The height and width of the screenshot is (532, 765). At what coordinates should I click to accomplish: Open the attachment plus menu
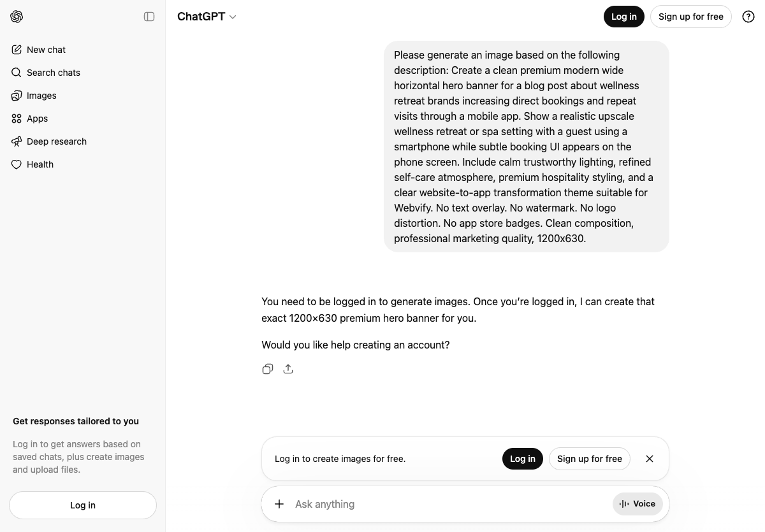click(279, 503)
